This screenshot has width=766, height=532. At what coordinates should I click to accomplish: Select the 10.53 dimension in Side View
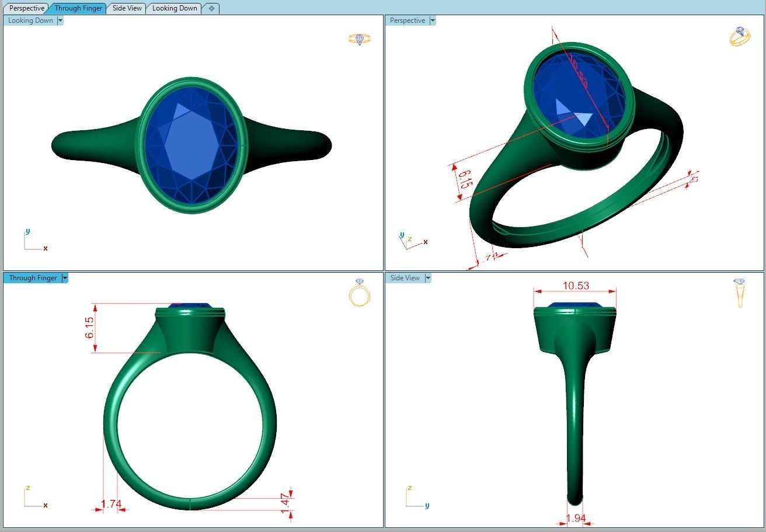pyautogui.click(x=576, y=286)
